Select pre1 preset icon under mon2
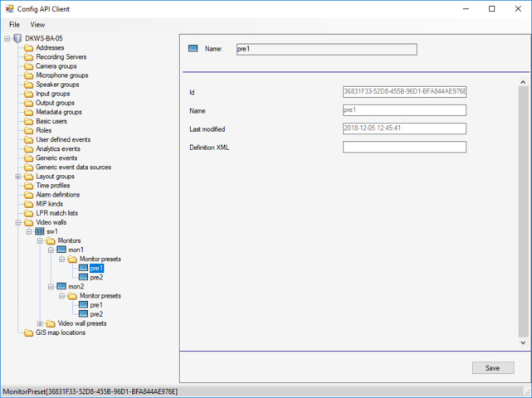Viewport: 532px width, 398px height. 83,305
